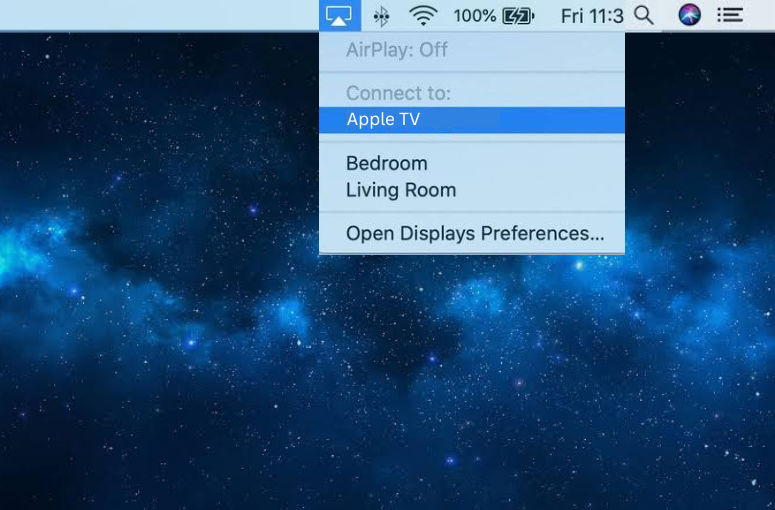This screenshot has width=775, height=510.
Task: Click the battery charging icon
Action: pyautogui.click(x=518, y=16)
